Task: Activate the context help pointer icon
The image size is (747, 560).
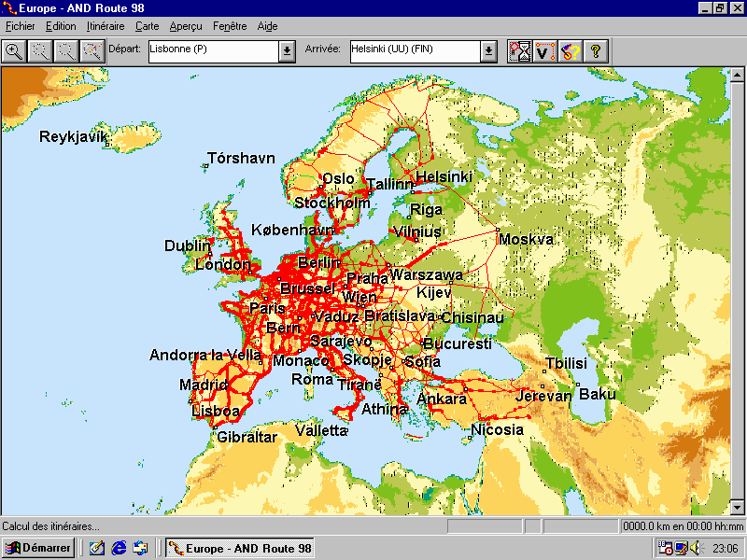Action: pyautogui.click(x=570, y=51)
